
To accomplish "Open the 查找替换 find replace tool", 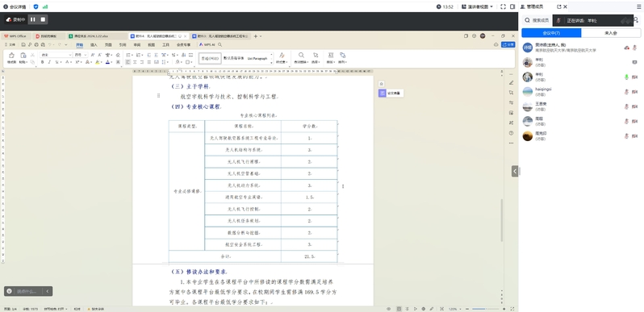I will click(301, 58).
